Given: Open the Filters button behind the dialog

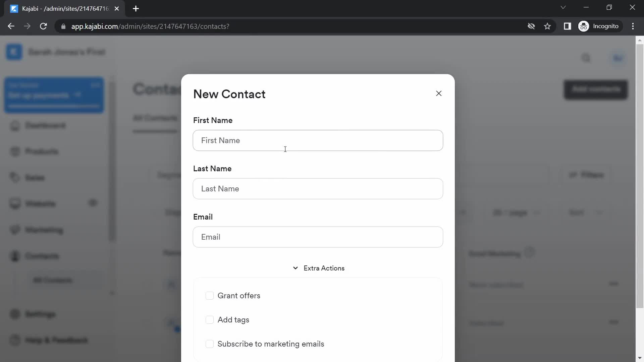Looking at the screenshot, I should [586, 175].
